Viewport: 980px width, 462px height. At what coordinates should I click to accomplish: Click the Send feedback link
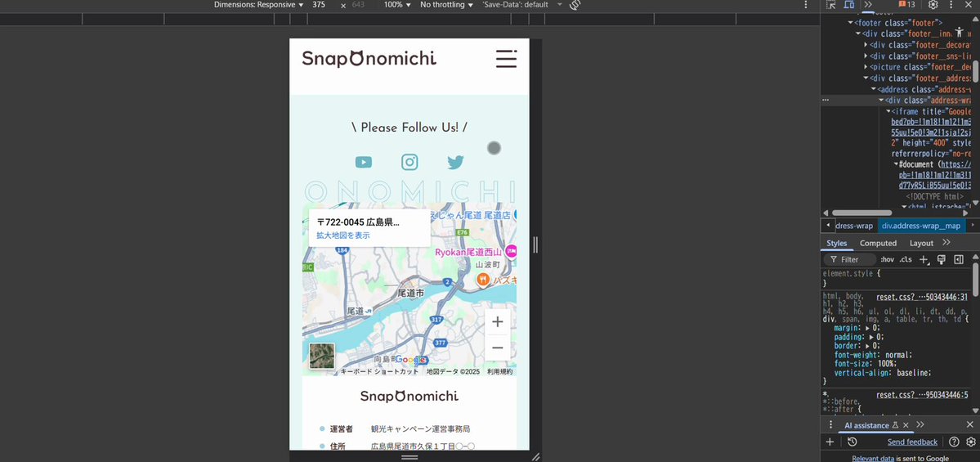[x=912, y=442]
